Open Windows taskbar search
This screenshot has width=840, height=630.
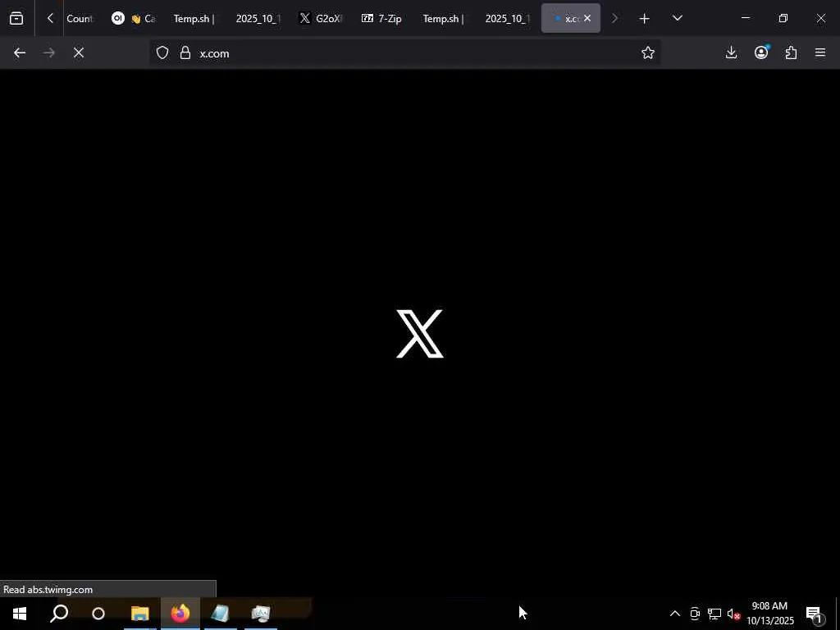pyautogui.click(x=59, y=614)
